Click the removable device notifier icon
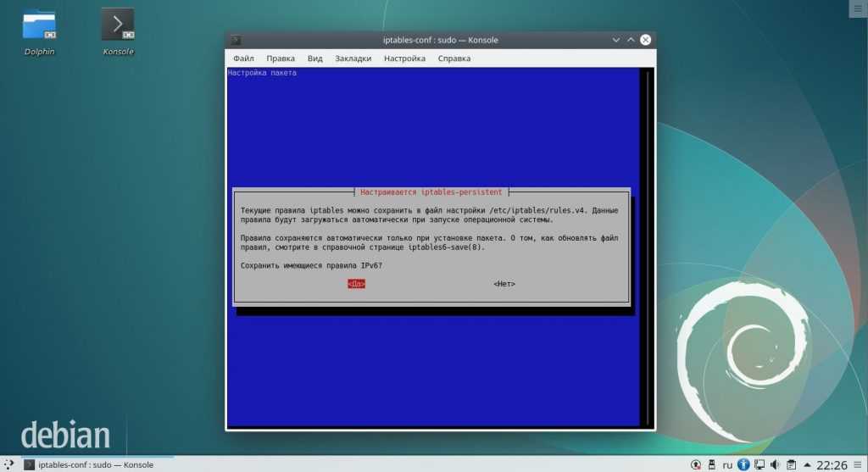Image resolution: width=868 pixels, height=472 pixels. 712,464
